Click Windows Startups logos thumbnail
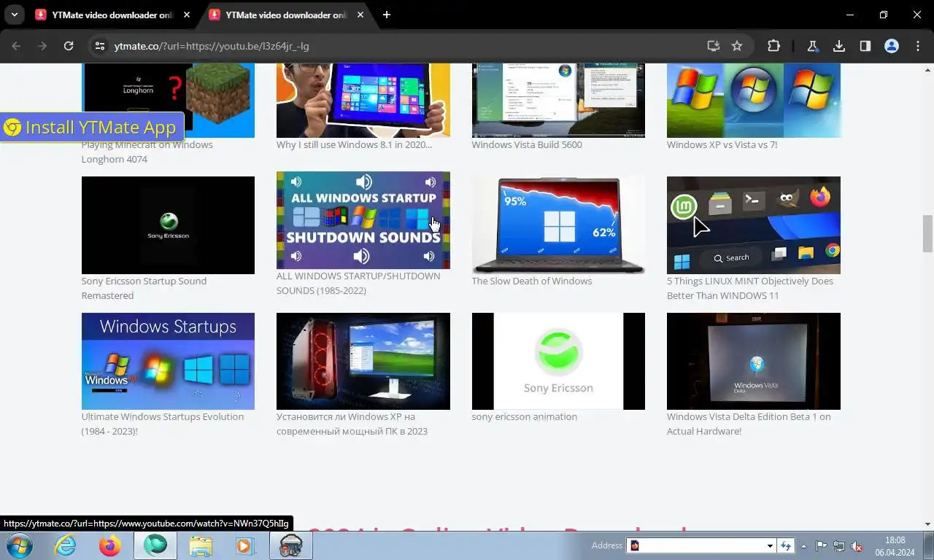Screen dimensions: 934x560 [168, 361]
